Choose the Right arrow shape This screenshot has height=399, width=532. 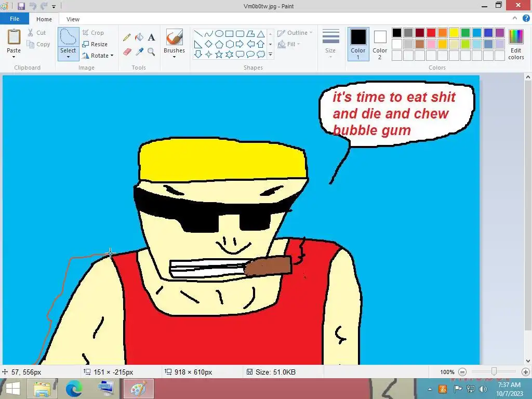click(x=240, y=44)
